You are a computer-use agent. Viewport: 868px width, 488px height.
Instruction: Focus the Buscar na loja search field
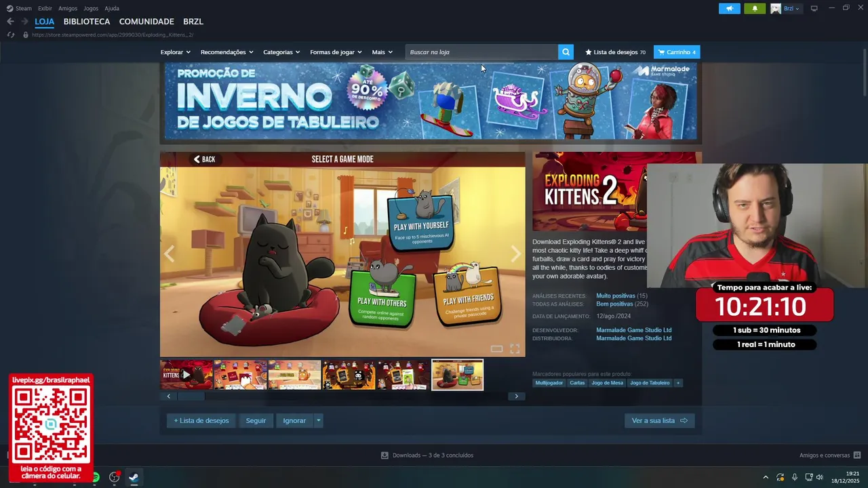click(x=481, y=52)
